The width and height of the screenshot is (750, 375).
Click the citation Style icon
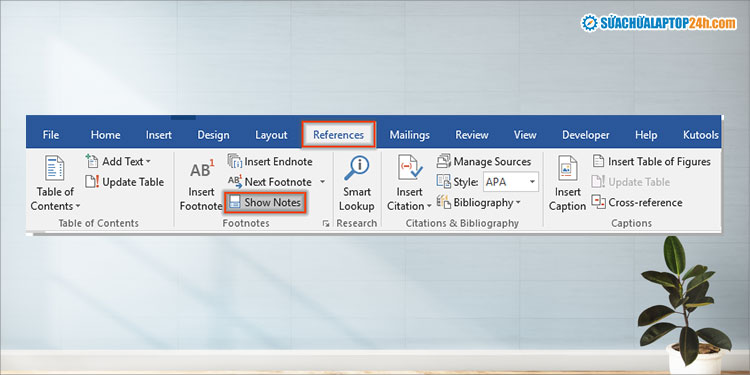click(443, 182)
